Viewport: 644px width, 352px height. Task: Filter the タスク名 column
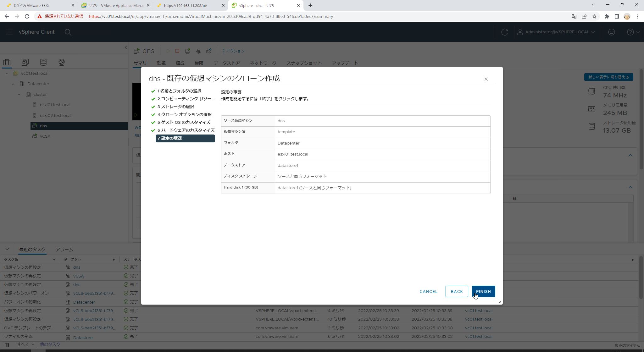coord(54,260)
